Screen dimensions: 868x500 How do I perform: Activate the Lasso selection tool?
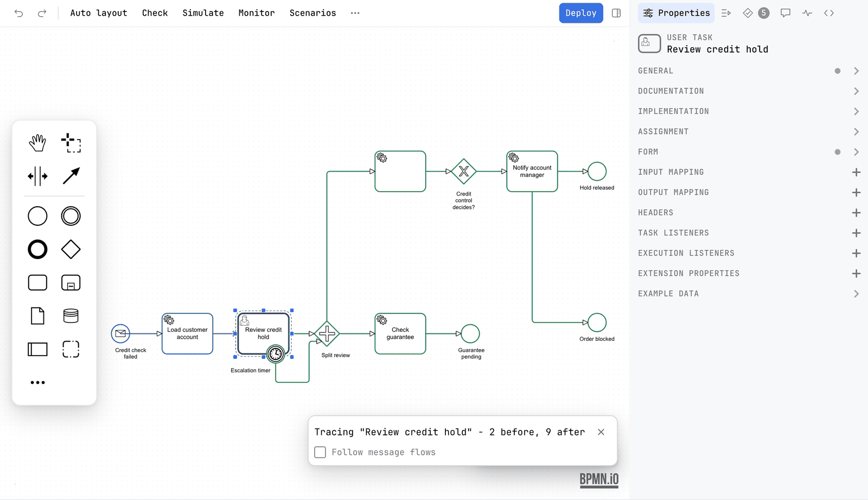[x=71, y=143]
